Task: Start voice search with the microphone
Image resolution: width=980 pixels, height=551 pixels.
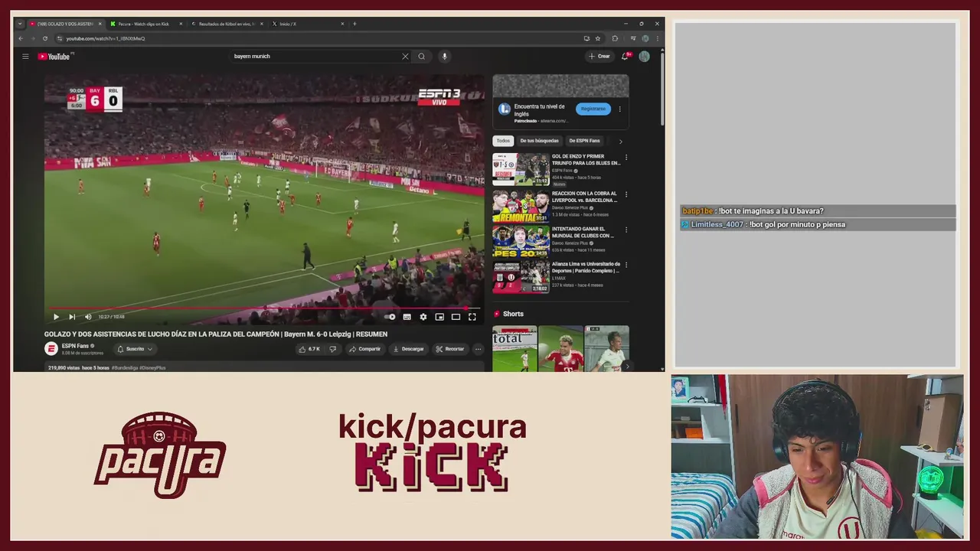Action: tap(444, 56)
